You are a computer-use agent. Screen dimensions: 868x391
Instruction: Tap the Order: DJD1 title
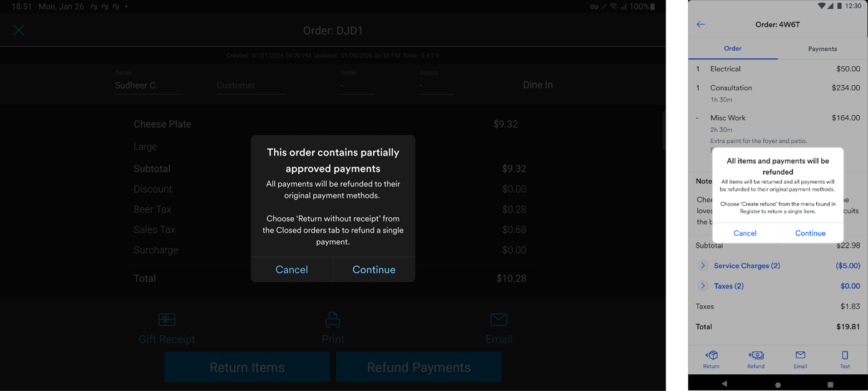333,31
